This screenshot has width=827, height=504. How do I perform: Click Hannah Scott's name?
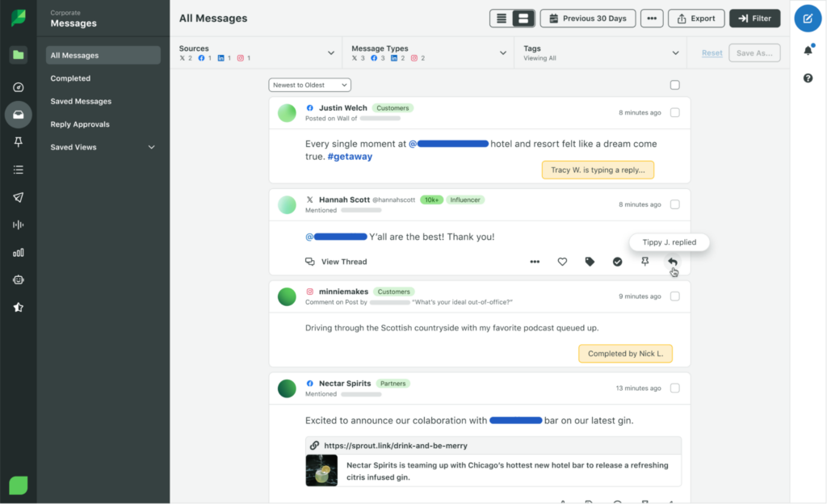tap(344, 199)
